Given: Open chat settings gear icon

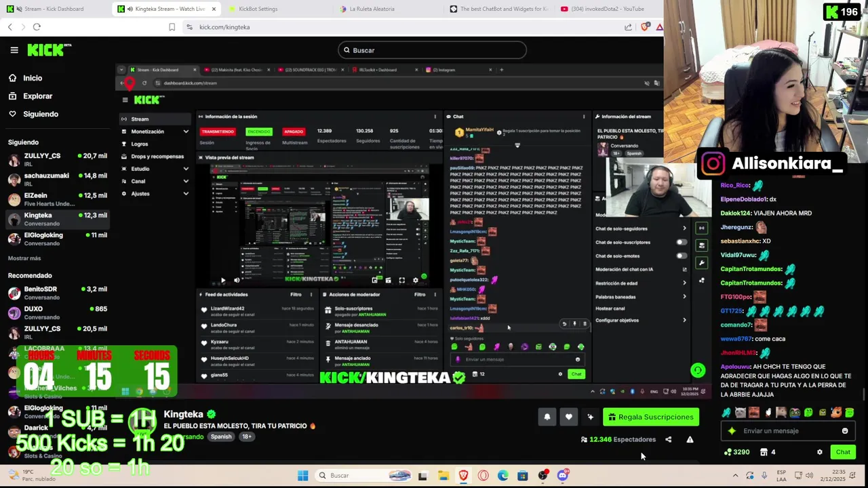Looking at the screenshot, I should (x=819, y=452).
